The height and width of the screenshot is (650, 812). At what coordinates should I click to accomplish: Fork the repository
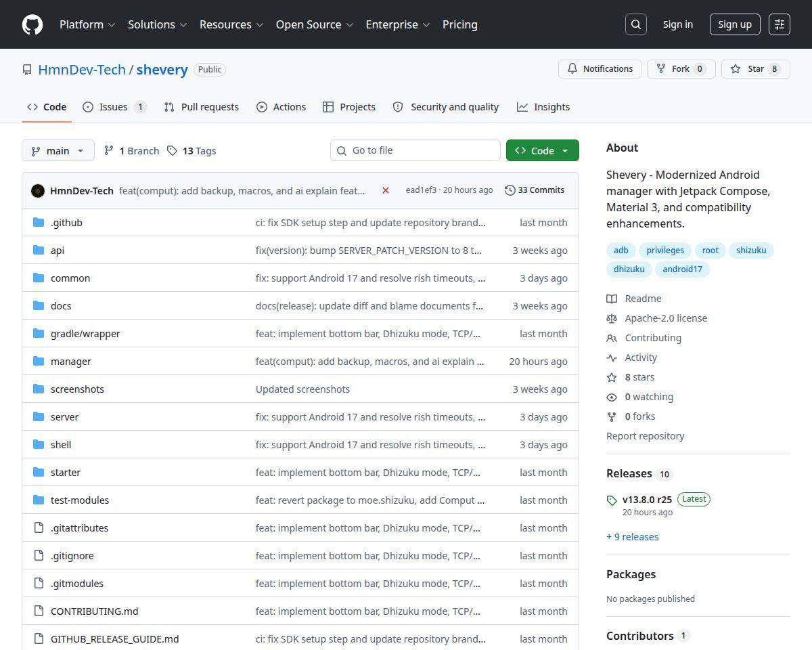point(681,69)
